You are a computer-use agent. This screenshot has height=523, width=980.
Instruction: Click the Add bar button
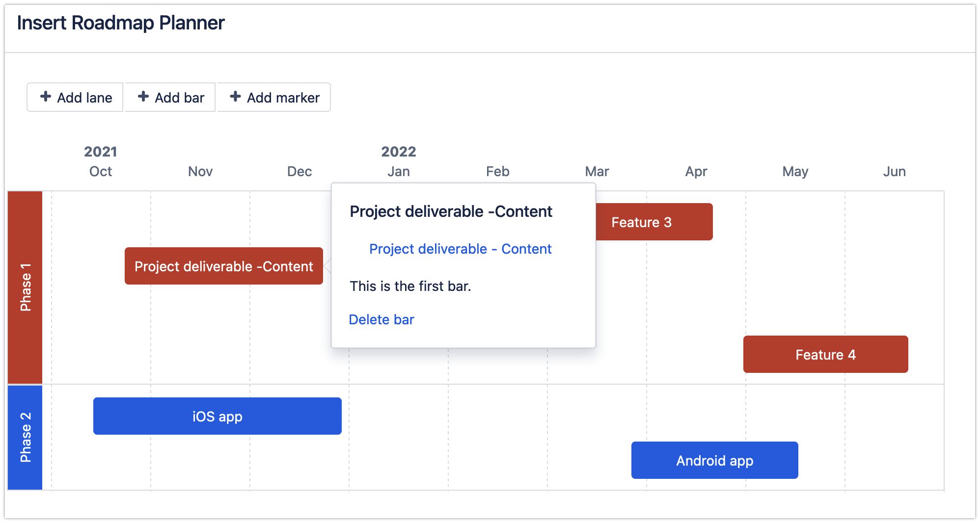click(169, 97)
